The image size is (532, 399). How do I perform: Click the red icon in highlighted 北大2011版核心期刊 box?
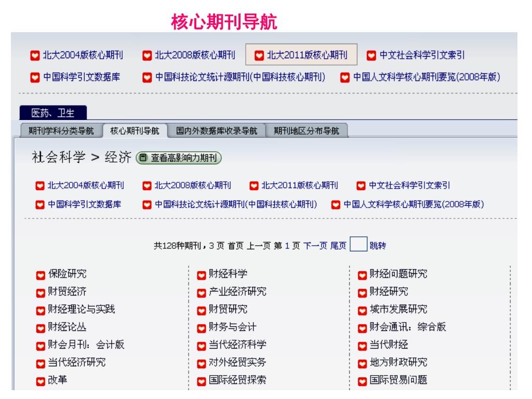(259, 55)
